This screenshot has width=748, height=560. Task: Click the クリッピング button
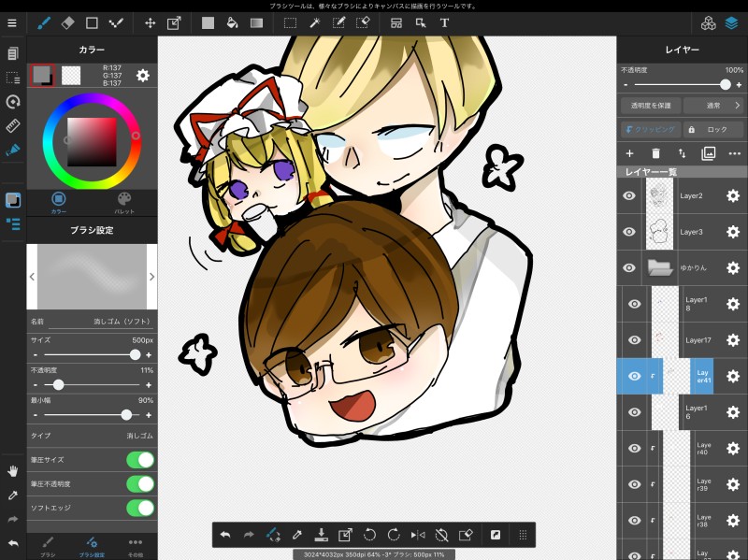pos(651,129)
